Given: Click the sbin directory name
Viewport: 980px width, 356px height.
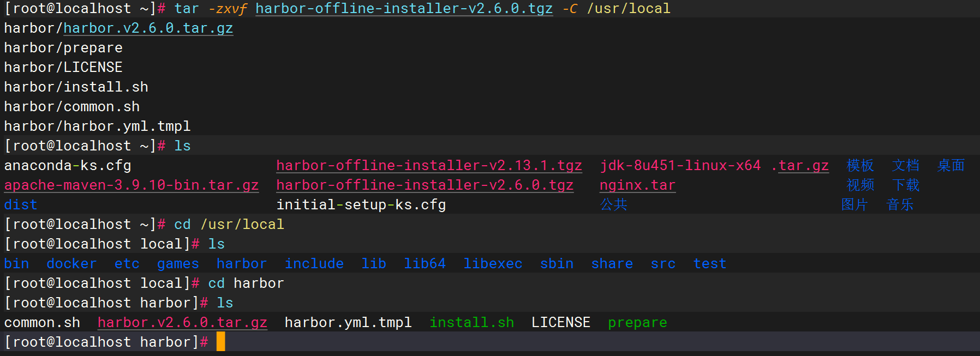Looking at the screenshot, I should (557, 263).
